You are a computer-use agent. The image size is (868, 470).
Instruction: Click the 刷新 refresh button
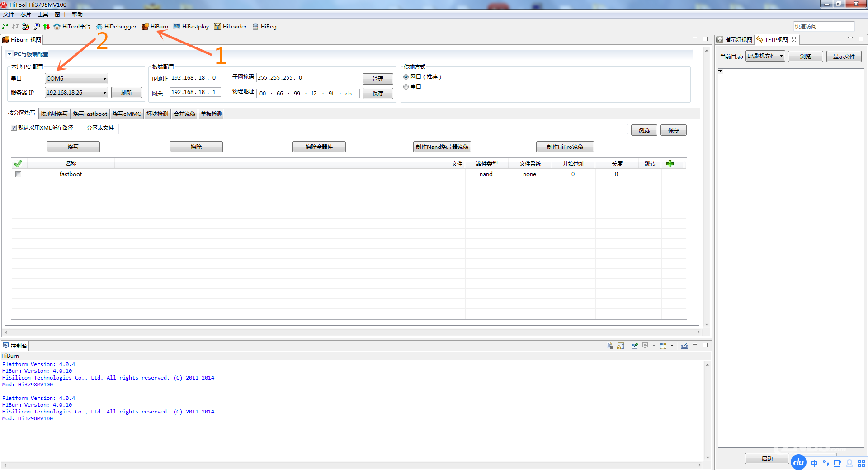click(127, 93)
